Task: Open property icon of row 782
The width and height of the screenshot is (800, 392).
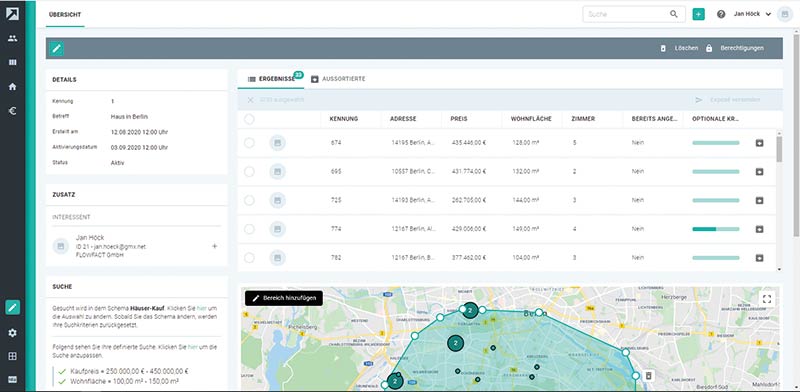Action: [x=278, y=258]
